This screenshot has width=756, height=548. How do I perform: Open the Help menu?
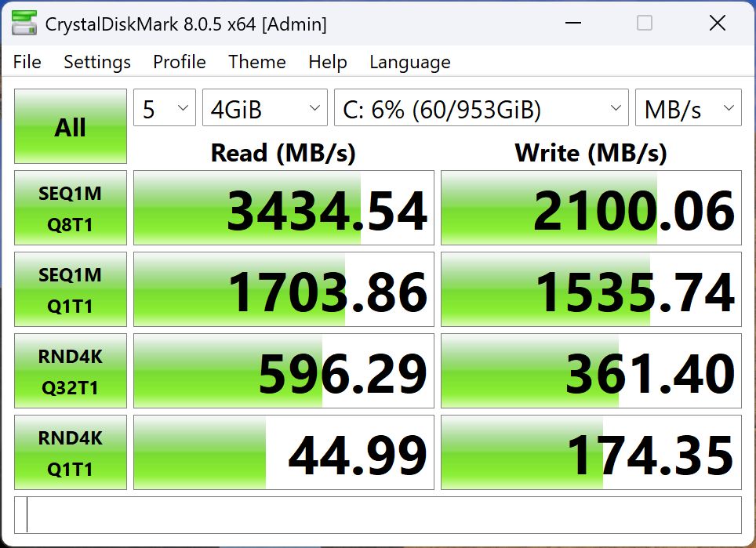pos(328,62)
